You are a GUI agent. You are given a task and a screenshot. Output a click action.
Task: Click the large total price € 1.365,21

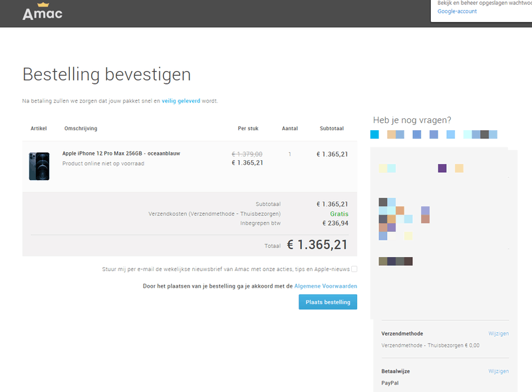317,245
